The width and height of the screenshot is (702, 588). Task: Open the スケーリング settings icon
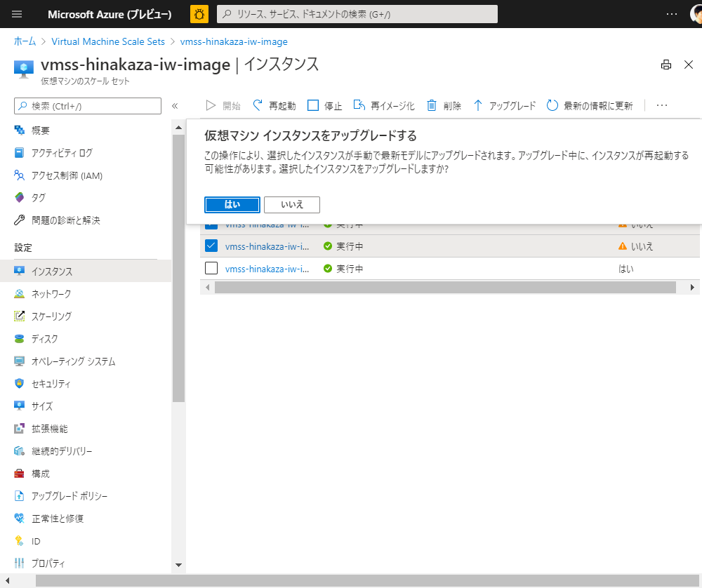tap(20, 316)
